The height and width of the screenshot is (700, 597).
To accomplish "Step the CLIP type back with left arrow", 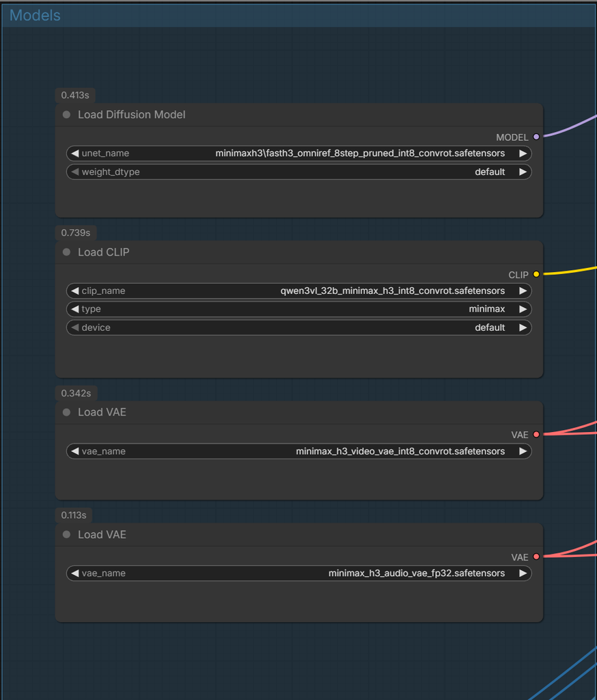I will (75, 309).
